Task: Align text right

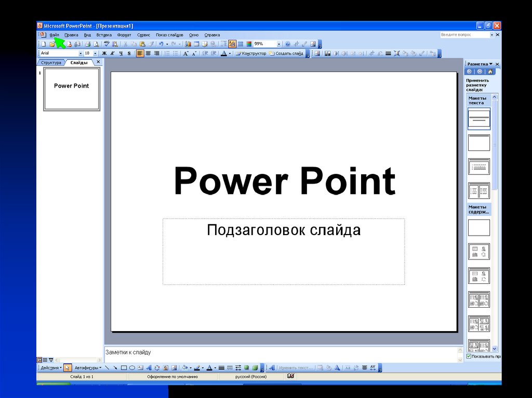Action: 157,53
